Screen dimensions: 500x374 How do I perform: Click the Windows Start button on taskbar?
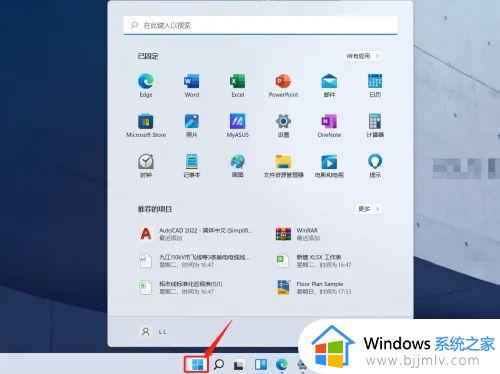click(197, 365)
